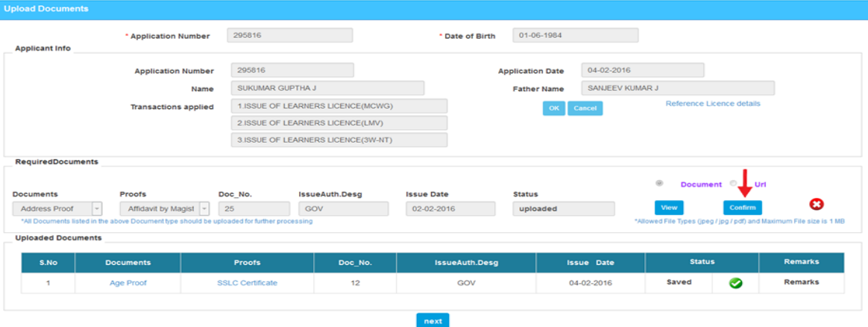Click the next button
Screen dimensions: 868x327
tap(433, 320)
